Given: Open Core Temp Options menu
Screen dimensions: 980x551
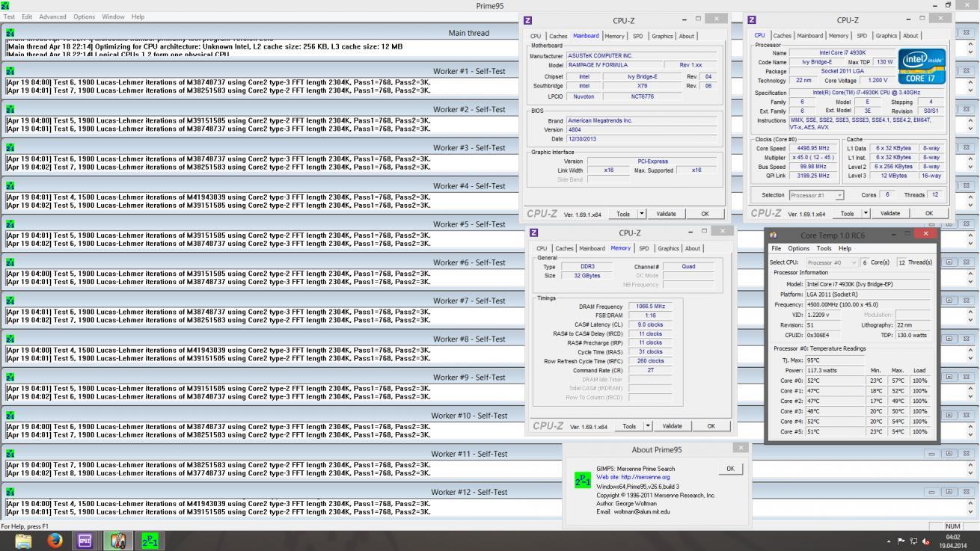Looking at the screenshot, I should (798, 248).
